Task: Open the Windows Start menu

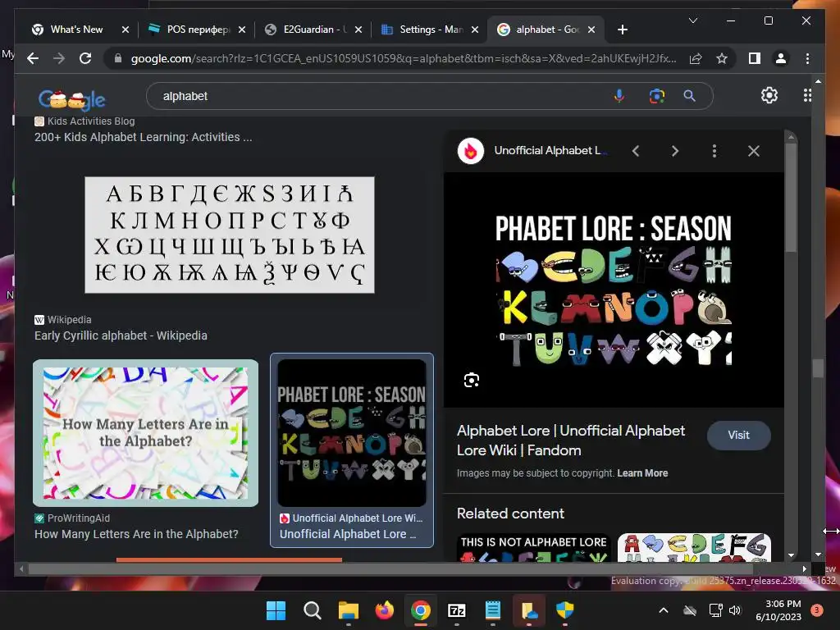Action: point(276,610)
